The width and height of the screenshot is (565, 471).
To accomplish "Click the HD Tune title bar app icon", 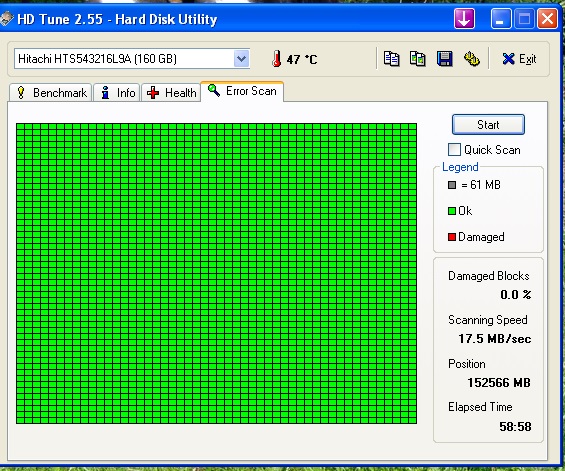I will click(6, 19).
